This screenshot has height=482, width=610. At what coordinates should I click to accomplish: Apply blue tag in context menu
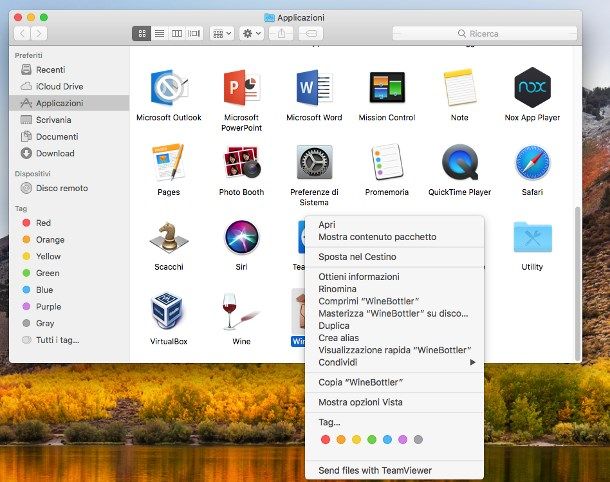pyautogui.click(x=387, y=440)
